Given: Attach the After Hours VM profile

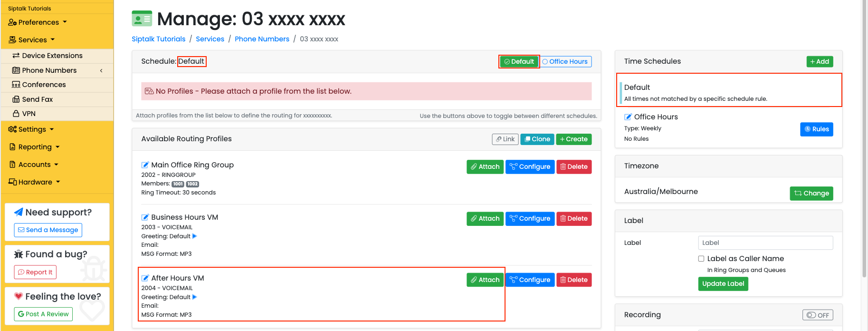Looking at the screenshot, I should point(485,280).
